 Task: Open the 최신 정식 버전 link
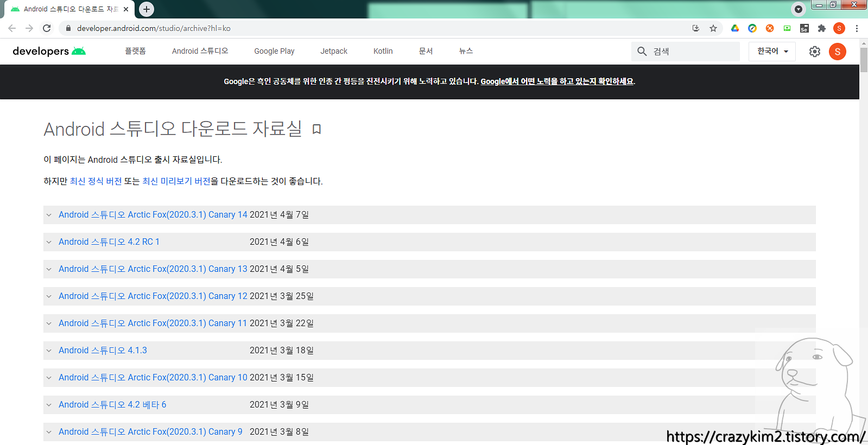96,181
